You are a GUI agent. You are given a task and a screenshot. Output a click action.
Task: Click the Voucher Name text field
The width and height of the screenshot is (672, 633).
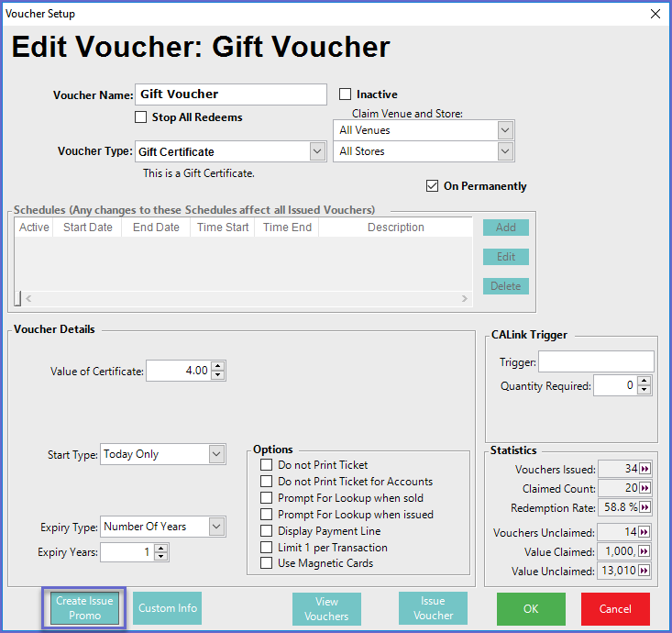click(x=231, y=94)
